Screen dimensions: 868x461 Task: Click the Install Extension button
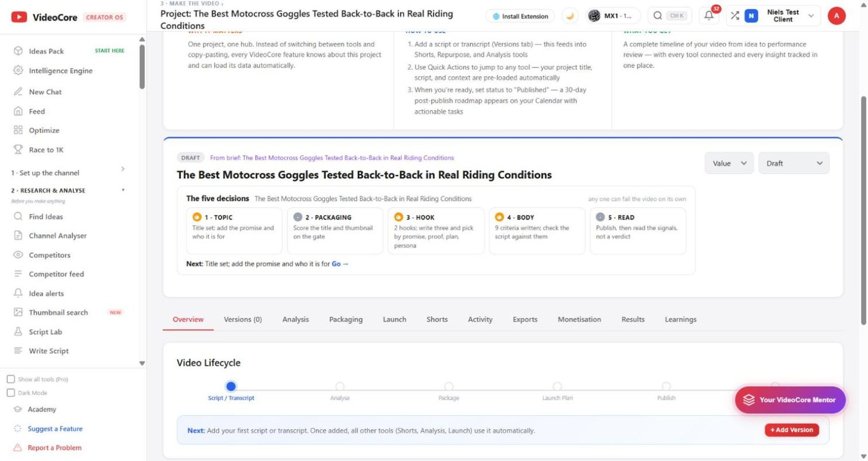pyautogui.click(x=520, y=16)
